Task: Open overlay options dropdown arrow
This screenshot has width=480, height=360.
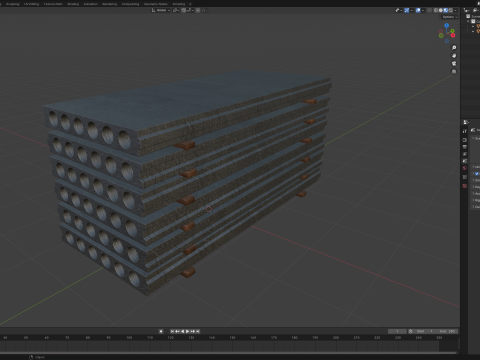Action: [423, 10]
